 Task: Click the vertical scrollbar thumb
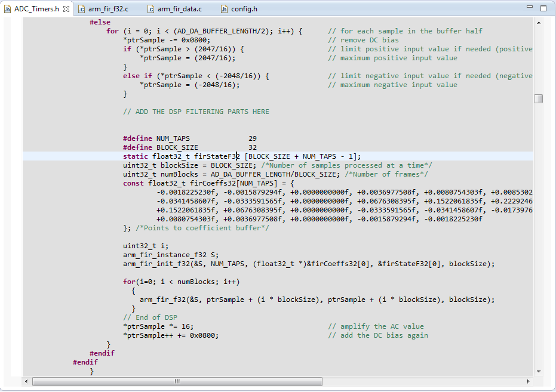538,98
